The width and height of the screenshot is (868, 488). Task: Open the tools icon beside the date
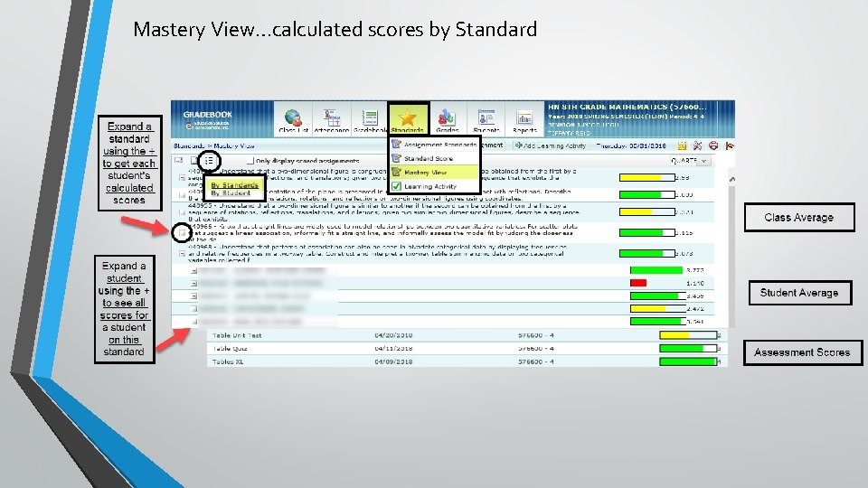(697, 146)
